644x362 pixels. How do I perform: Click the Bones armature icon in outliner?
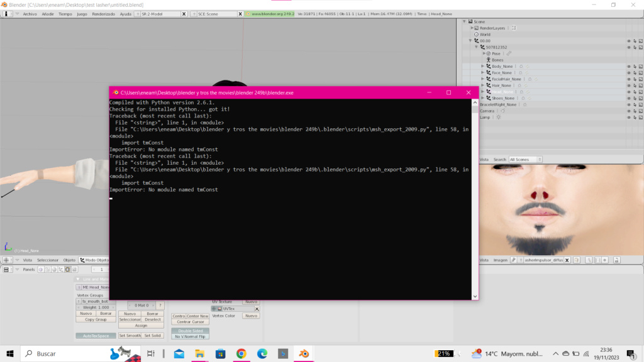[x=488, y=60]
